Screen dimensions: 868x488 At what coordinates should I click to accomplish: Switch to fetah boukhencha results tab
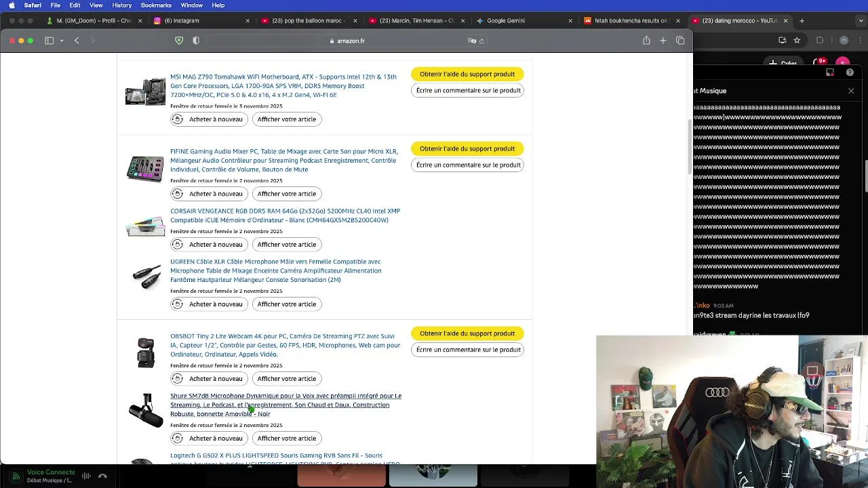tap(631, 21)
